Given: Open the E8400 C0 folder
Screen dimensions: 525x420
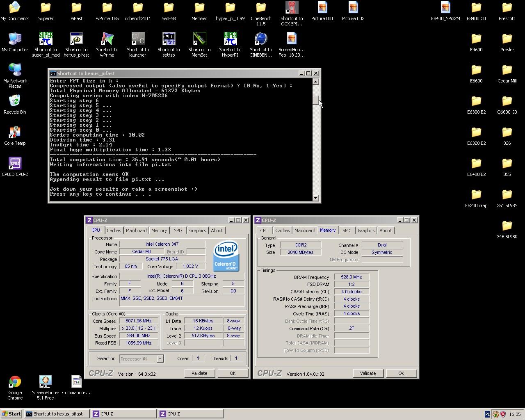Looking at the screenshot, I should [x=476, y=11].
